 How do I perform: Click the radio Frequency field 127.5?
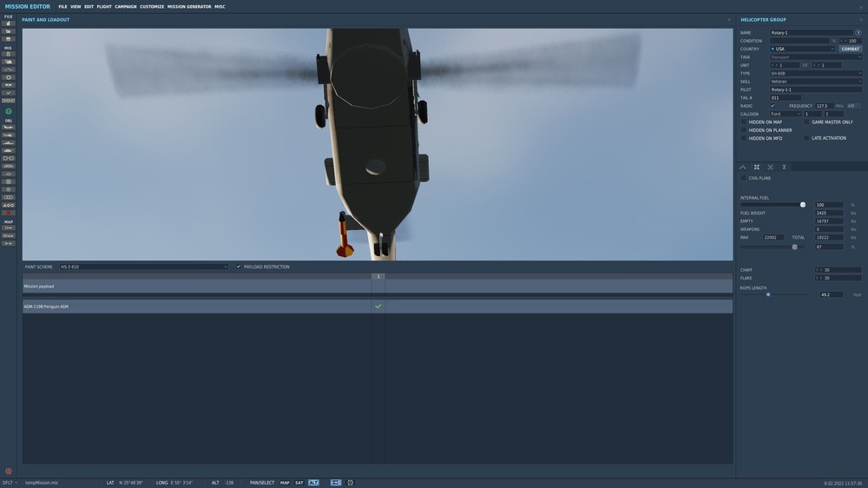824,106
